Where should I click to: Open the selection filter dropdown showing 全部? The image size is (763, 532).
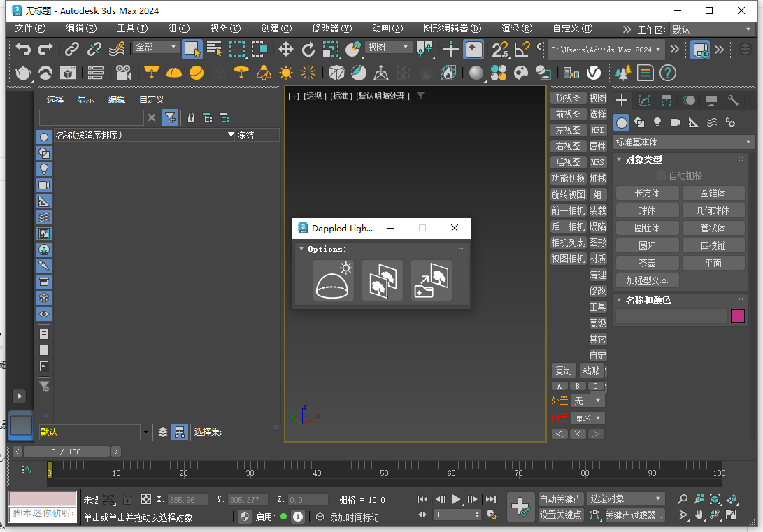[155, 46]
